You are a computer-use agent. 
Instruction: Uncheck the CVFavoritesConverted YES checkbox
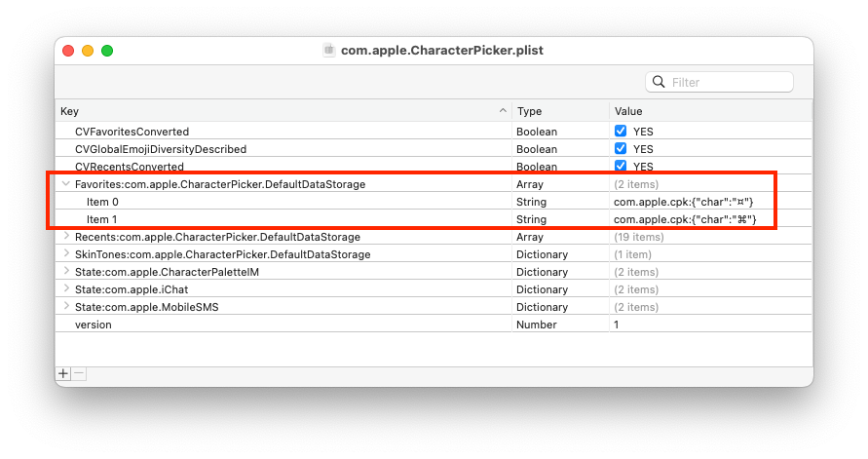[621, 132]
